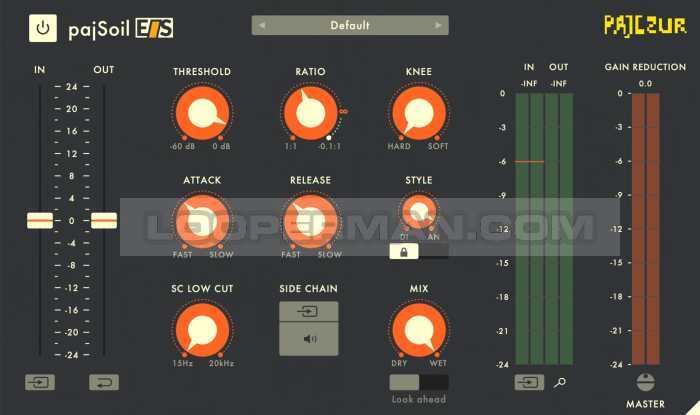The width and height of the screenshot is (700, 415).
Task: Click the white ratio marker dot at -0.1:1
Action: point(329,138)
